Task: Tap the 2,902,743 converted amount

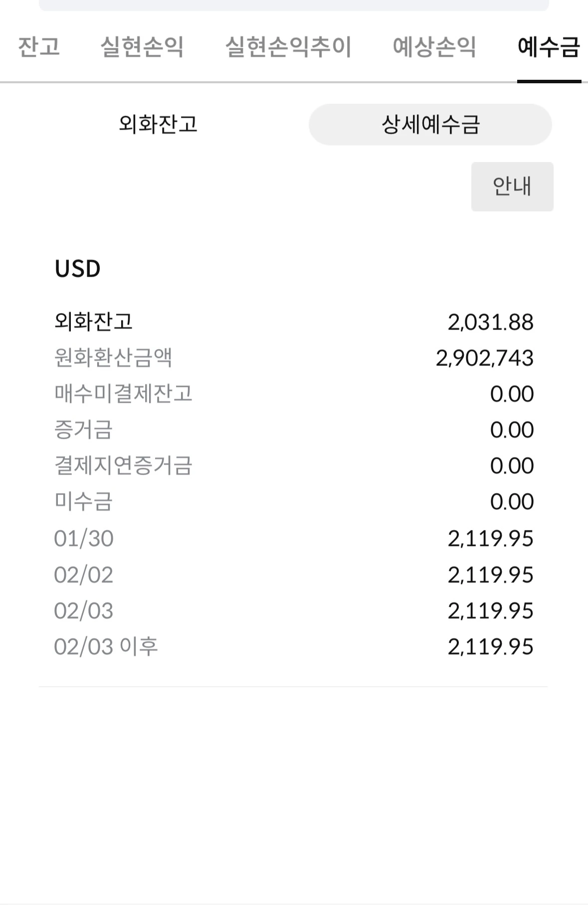Action: pos(484,358)
